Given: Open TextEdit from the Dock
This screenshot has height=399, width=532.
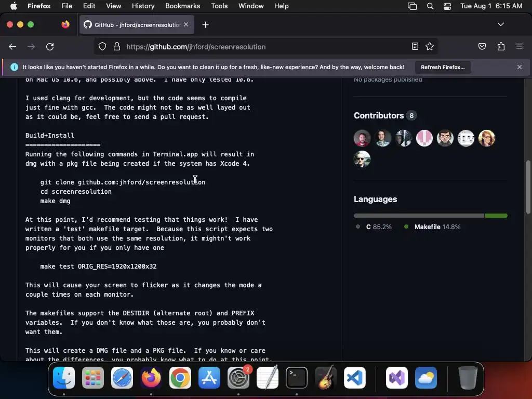Looking at the screenshot, I should click(268, 378).
